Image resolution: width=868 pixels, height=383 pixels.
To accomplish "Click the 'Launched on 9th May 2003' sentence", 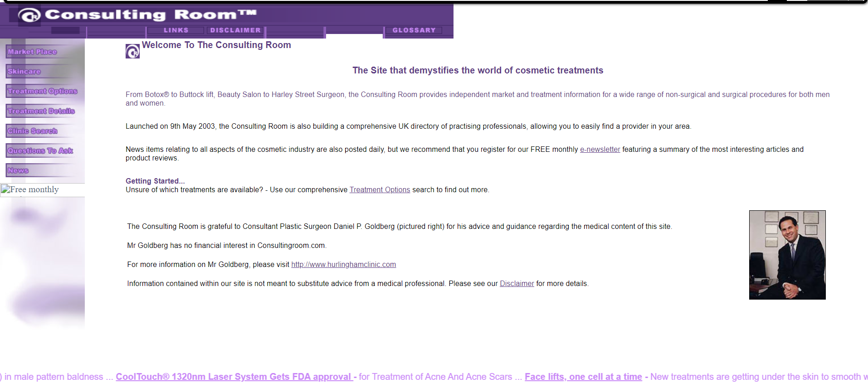I will [x=408, y=126].
